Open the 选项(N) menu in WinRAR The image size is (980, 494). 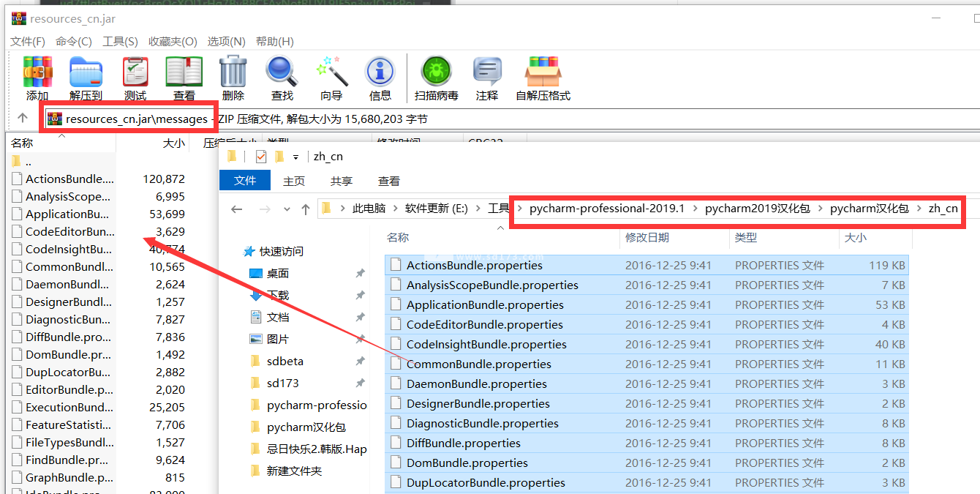(x=226, y=42)
